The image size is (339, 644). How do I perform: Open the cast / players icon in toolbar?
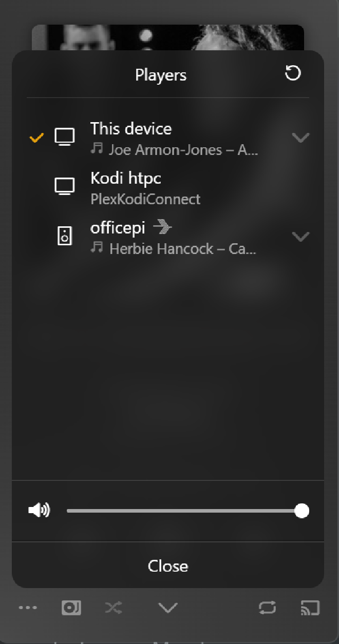pos(310,608)
